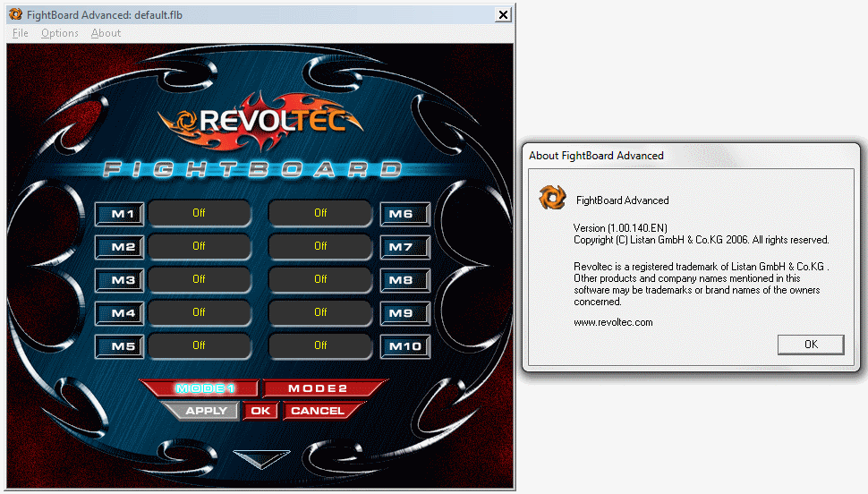Expand the panel with bottom down arrow
Screen dimensions: 868x494
click(261, 457)
